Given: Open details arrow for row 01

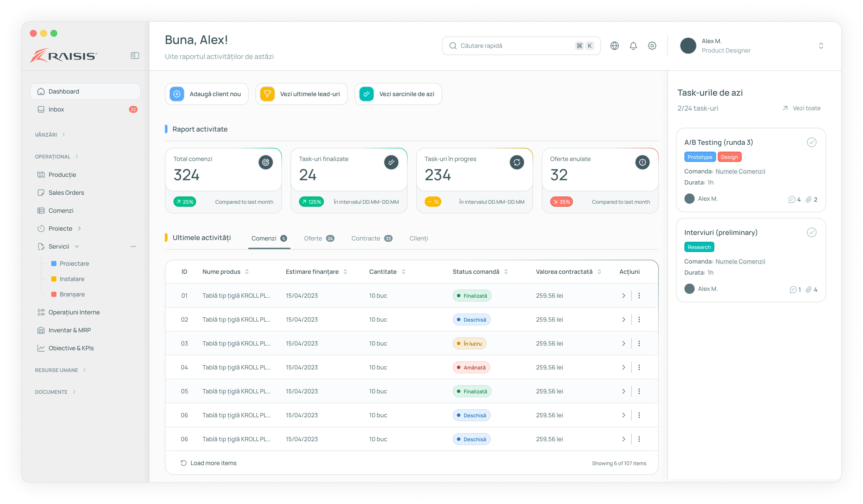Looking at the screenshot, I should coord(624,296).
